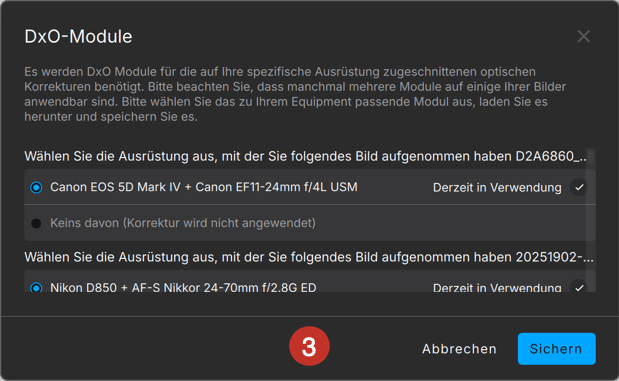Click the Canon EF11-24mm f/4L USM label
Viewport: 619px width, 381px height.
point(276,187)
